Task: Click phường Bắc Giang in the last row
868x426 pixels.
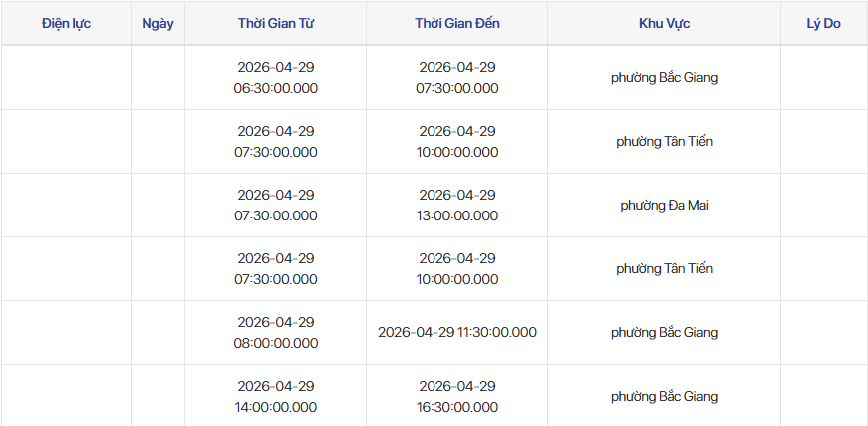Action: (x=665, y=396)
